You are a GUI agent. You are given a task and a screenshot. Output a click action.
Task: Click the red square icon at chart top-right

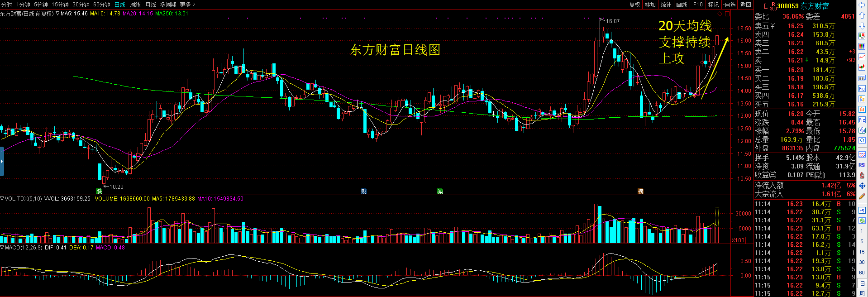(x=727, y=14)
